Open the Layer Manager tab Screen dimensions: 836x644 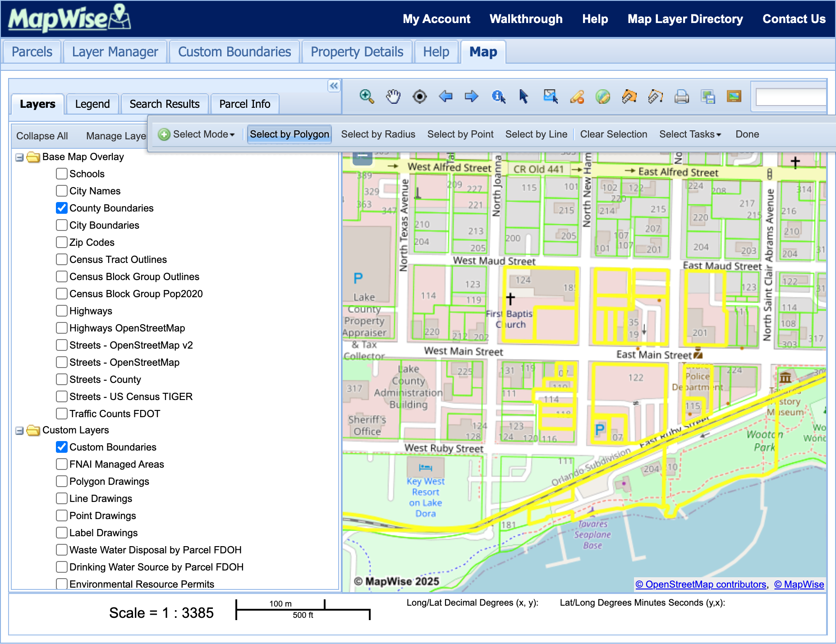tap(115, 52)
